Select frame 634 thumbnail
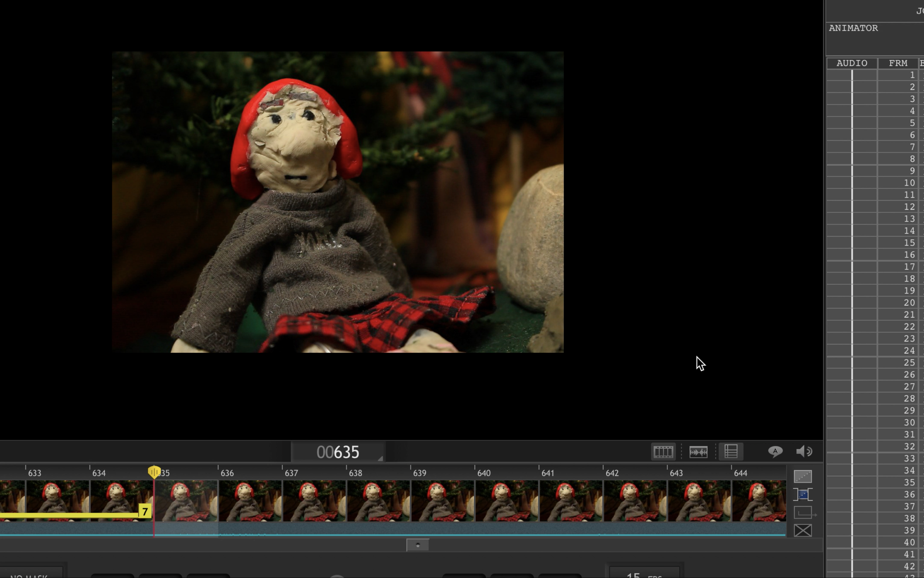924x578 pixels. (122, 501)
